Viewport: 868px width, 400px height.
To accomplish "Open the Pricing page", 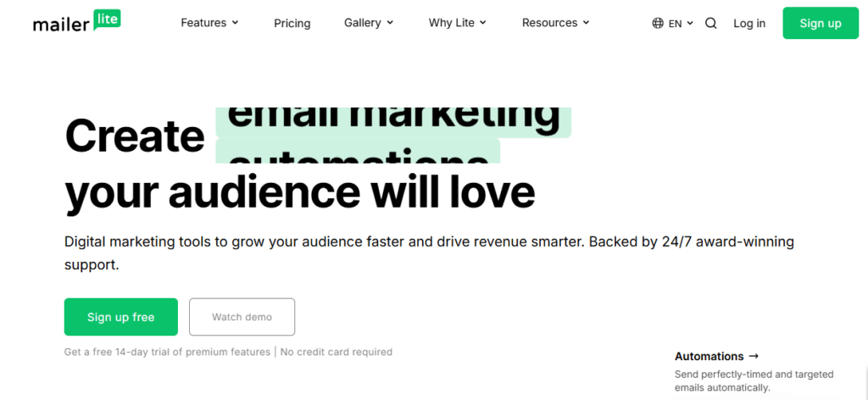I will tap(292, 23).
